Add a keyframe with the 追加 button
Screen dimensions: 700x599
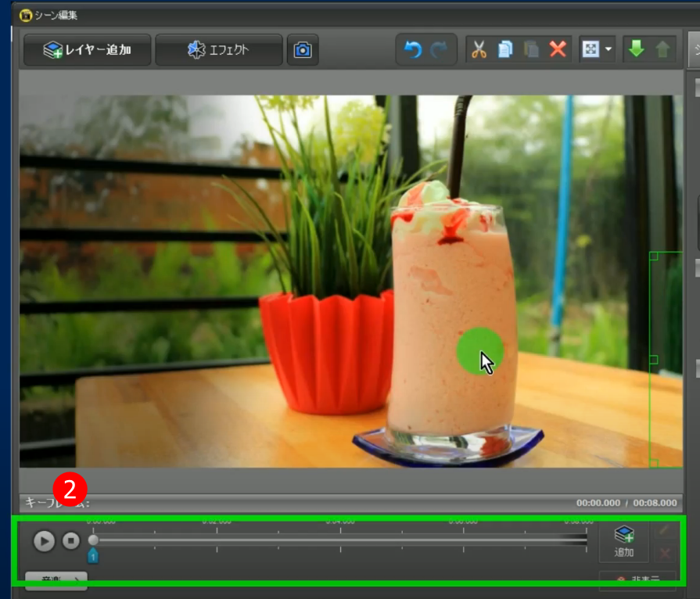[624, 542]
